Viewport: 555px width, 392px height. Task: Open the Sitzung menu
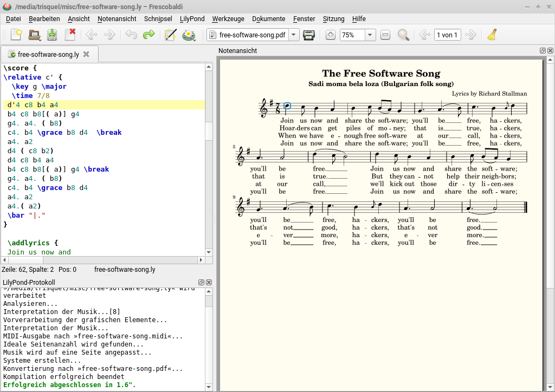(333, 19)
